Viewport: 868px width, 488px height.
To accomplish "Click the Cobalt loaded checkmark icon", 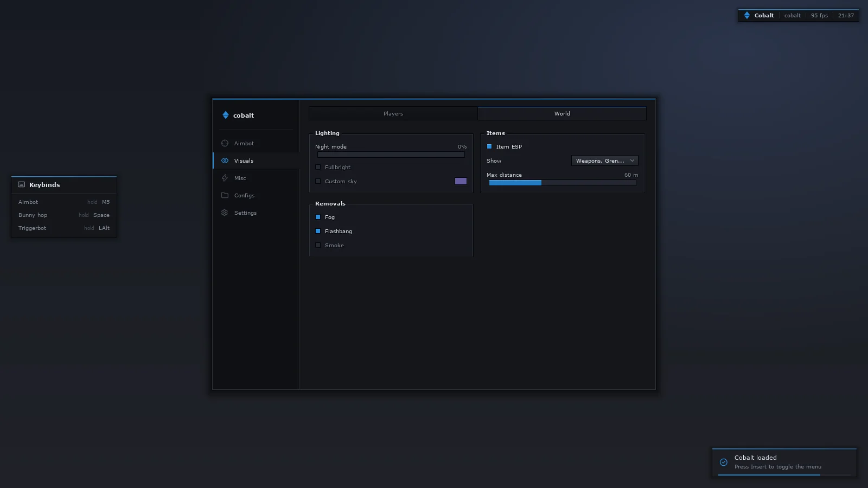I will [x=723, y=462].
